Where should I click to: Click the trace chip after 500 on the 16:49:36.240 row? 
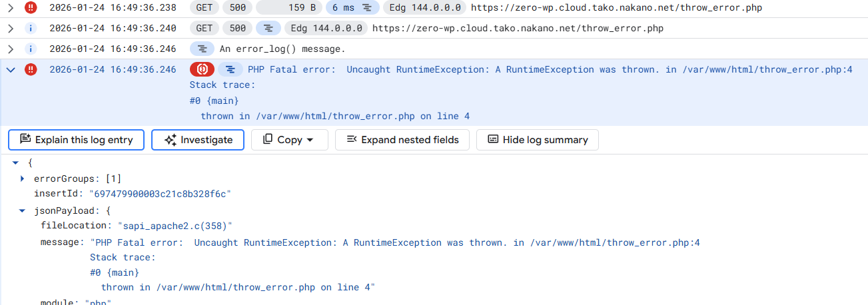pyautogui.click(x=268, y=29)
